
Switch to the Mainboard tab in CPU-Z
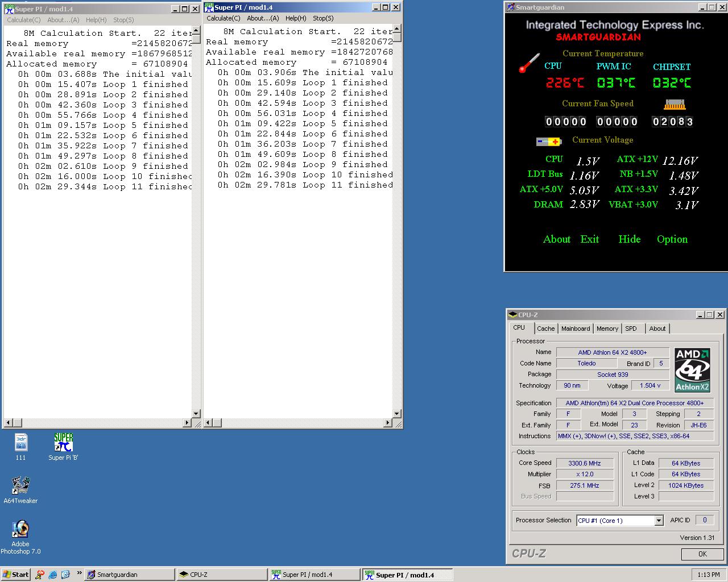point(576,329)
